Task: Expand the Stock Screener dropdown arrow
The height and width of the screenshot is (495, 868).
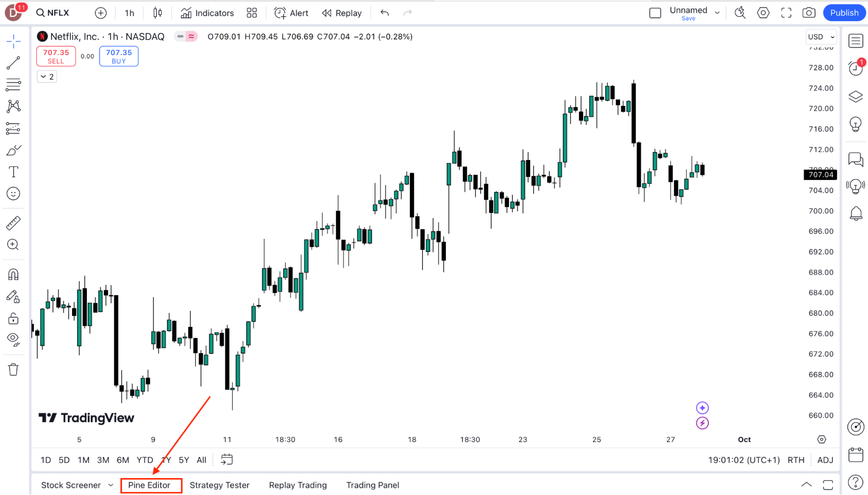Action: tap(111, 485)
